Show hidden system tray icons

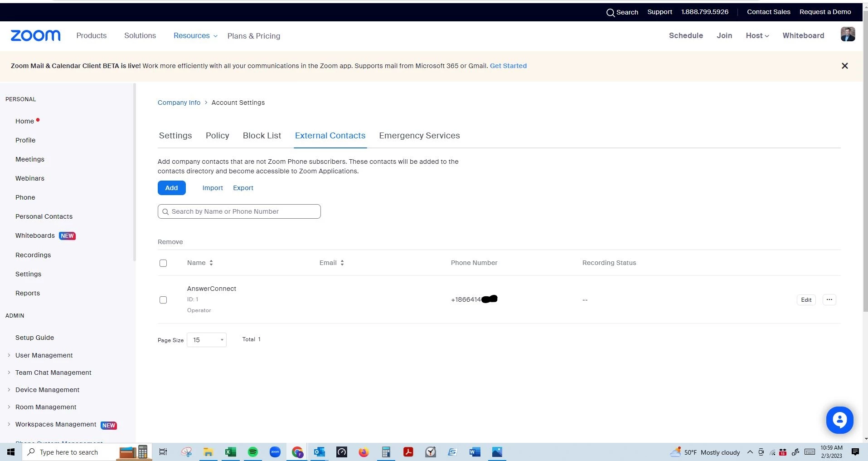coord(750,452)
